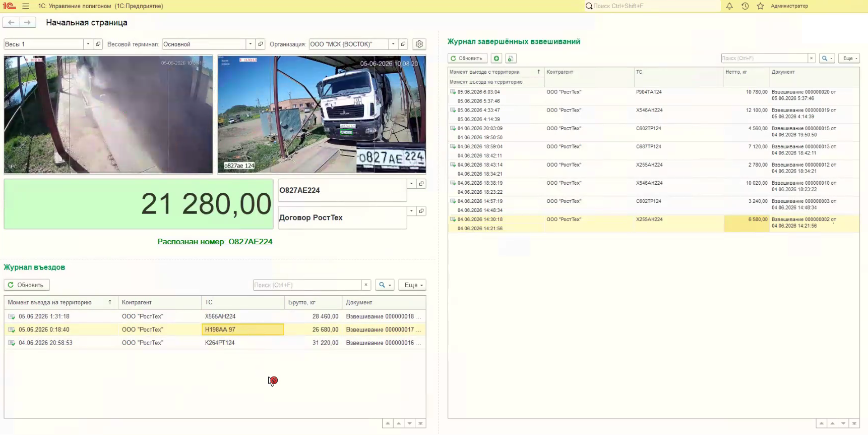Open the dusty left camera thumbnail
Screen dimensions: 868x435
108,115
